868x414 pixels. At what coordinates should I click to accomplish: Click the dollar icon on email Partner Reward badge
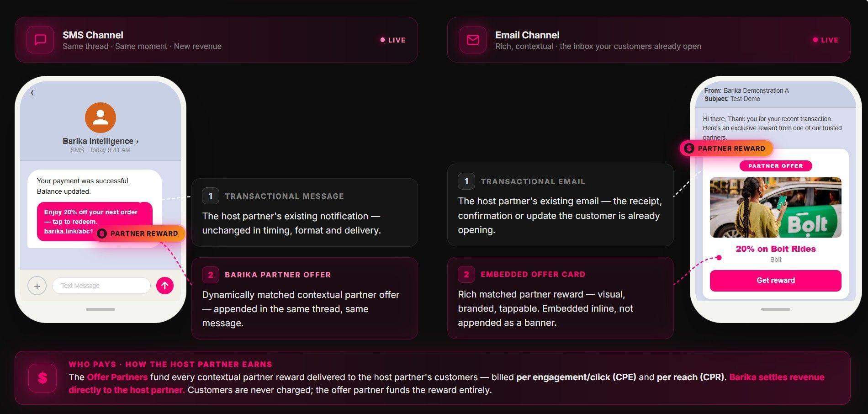pos(689,148)
